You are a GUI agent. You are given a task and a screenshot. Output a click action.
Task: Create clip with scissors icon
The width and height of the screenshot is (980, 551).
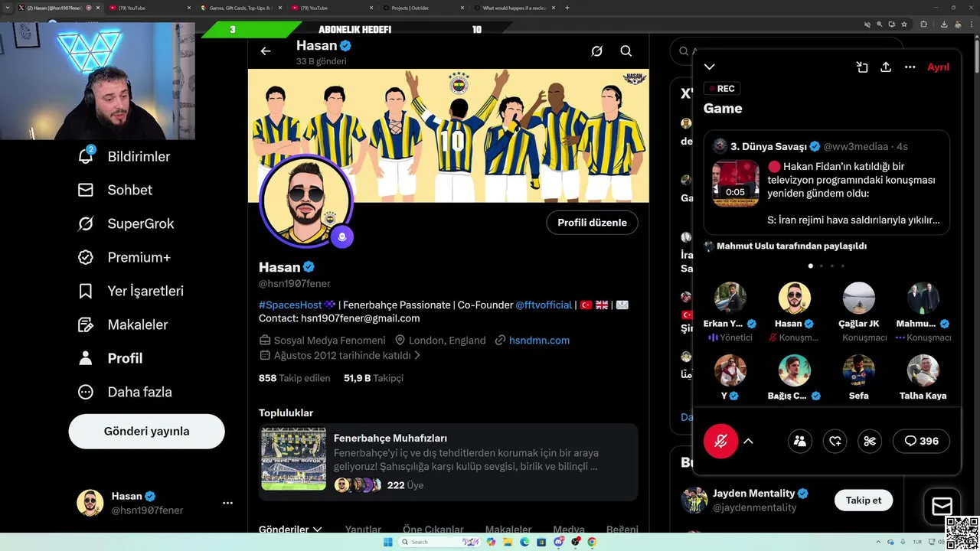870,441
